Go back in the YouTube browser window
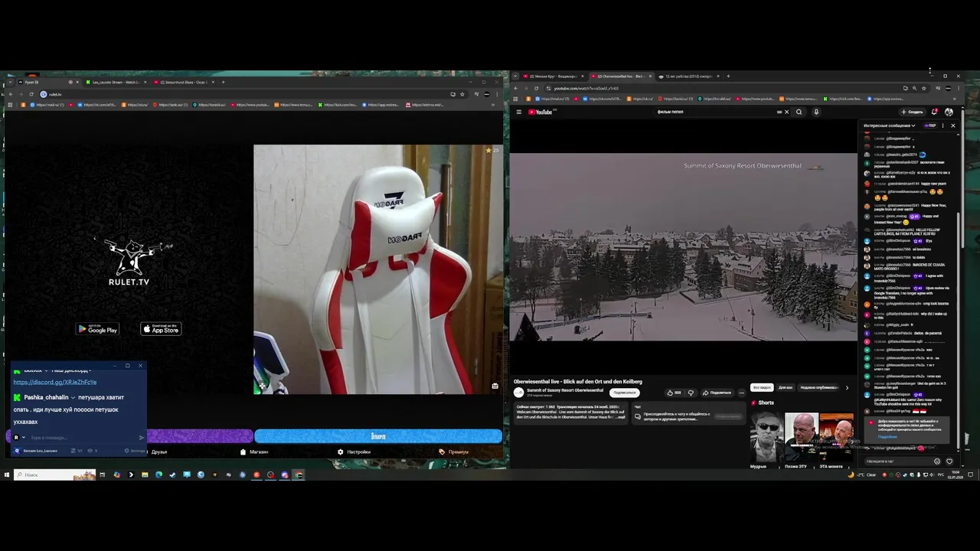The height and width of the screenshot is (551, 980). point(515,88)
